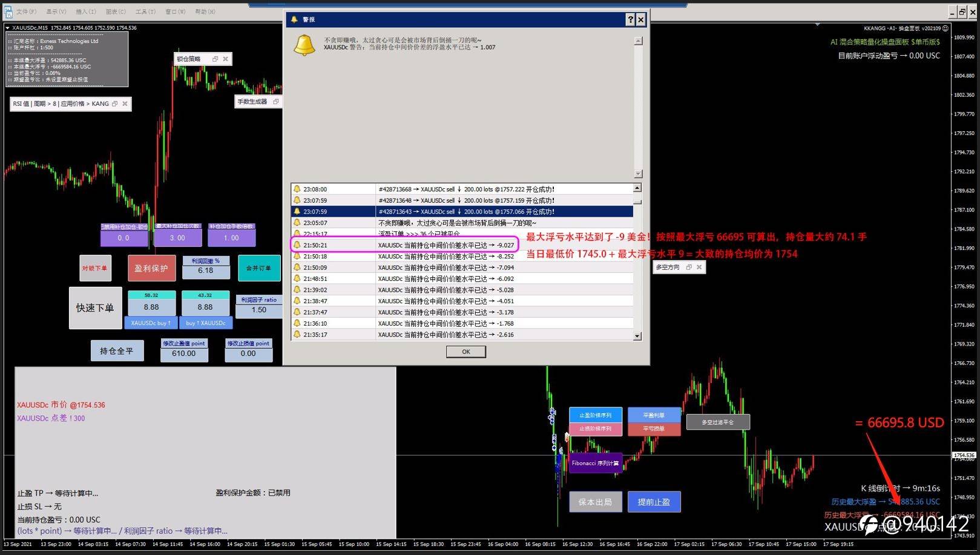Open the 文件(F) menu
This screenshot has width=980, height=555.
point(27,11)
